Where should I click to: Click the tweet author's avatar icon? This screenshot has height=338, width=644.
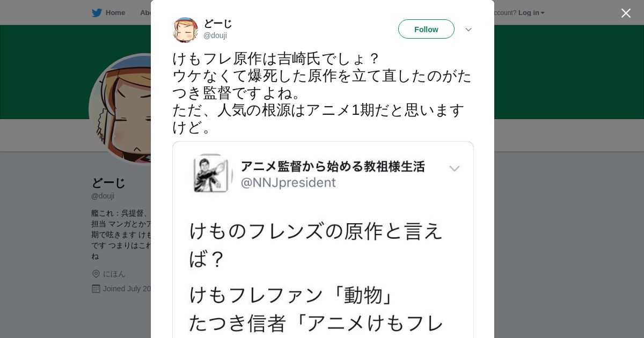point(186,30)
